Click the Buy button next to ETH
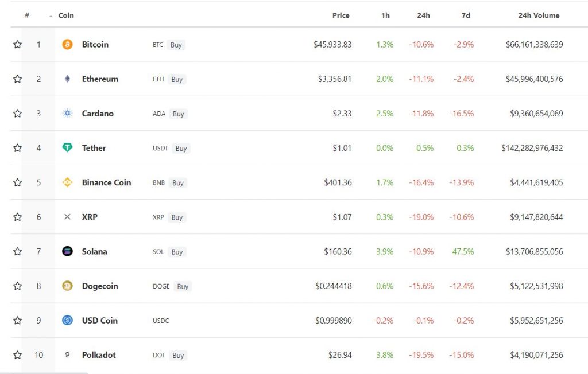This screenshot has height=374, width=588. tap(177, 80)
